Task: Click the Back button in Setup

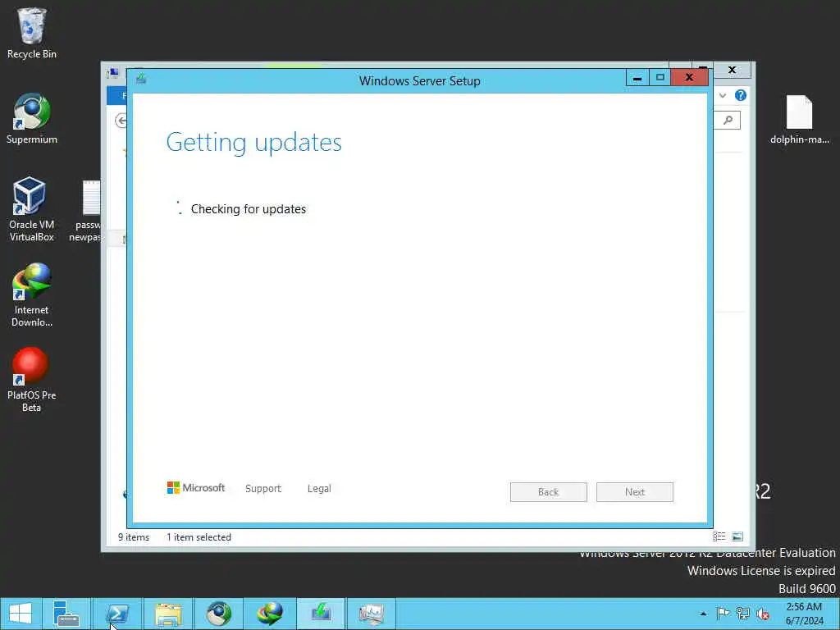Action: pyautogui.click(x=549, y=492)
